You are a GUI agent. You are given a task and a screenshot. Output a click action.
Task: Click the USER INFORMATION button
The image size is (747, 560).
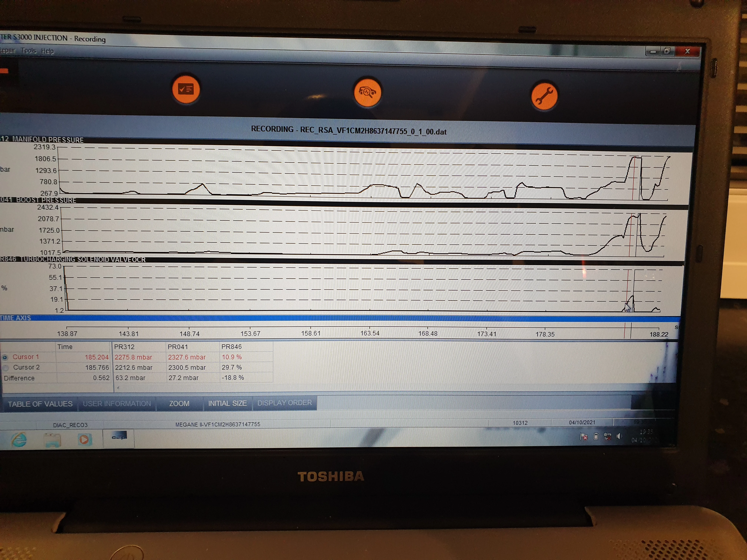point(117,403)
